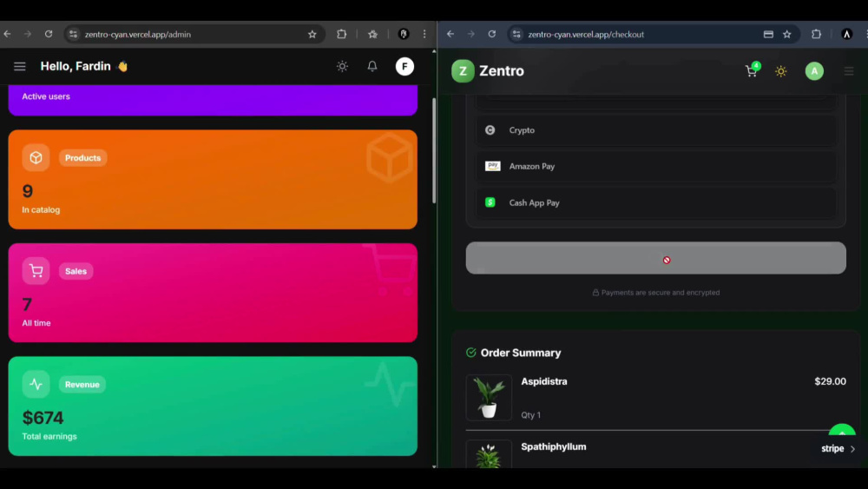Viewport: 868px width, 489px height.
Task: Toggle admin light theme sun icon
Action: coord(342,67)
